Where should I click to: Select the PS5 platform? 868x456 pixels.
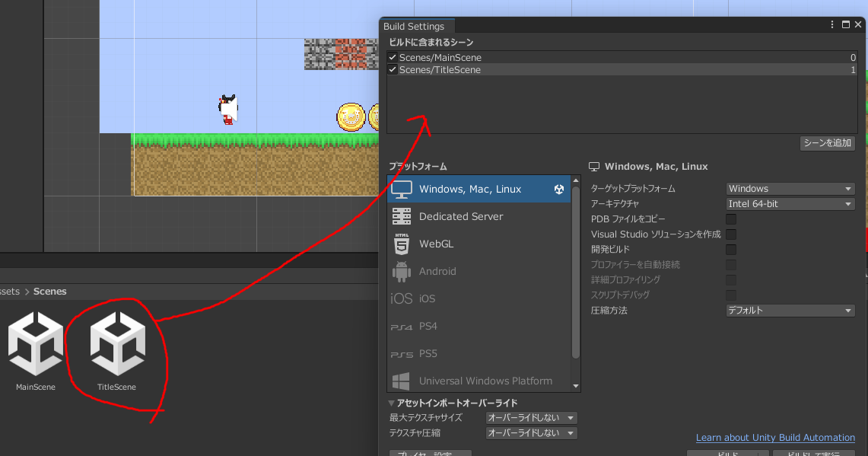479,353
